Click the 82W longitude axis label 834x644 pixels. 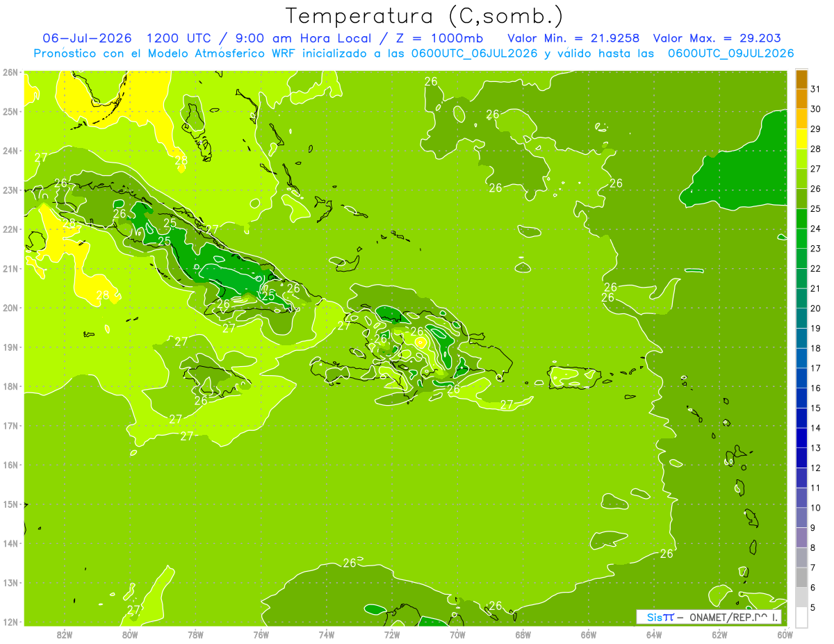click(x=65, y=634)
